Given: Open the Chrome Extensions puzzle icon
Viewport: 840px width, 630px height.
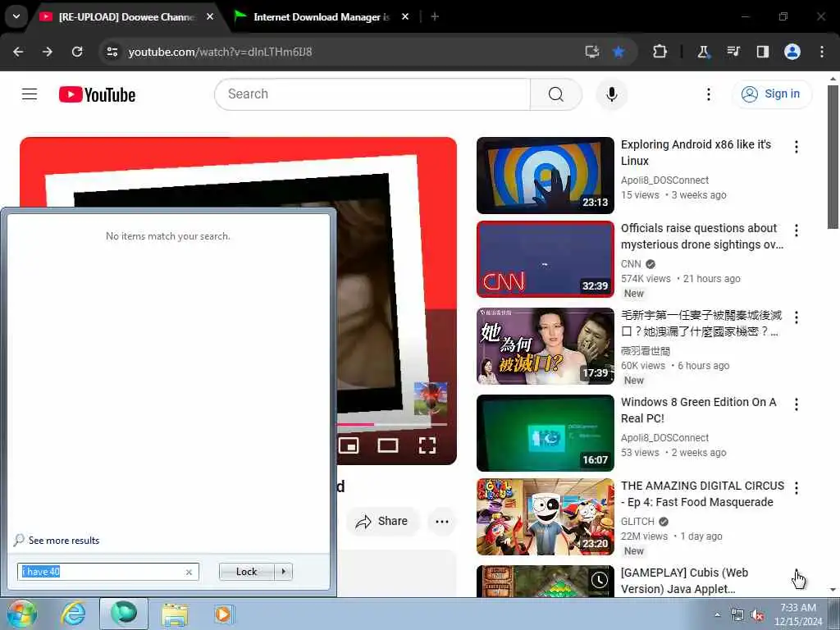Looking at the screenshot, I should pos(660,52).
